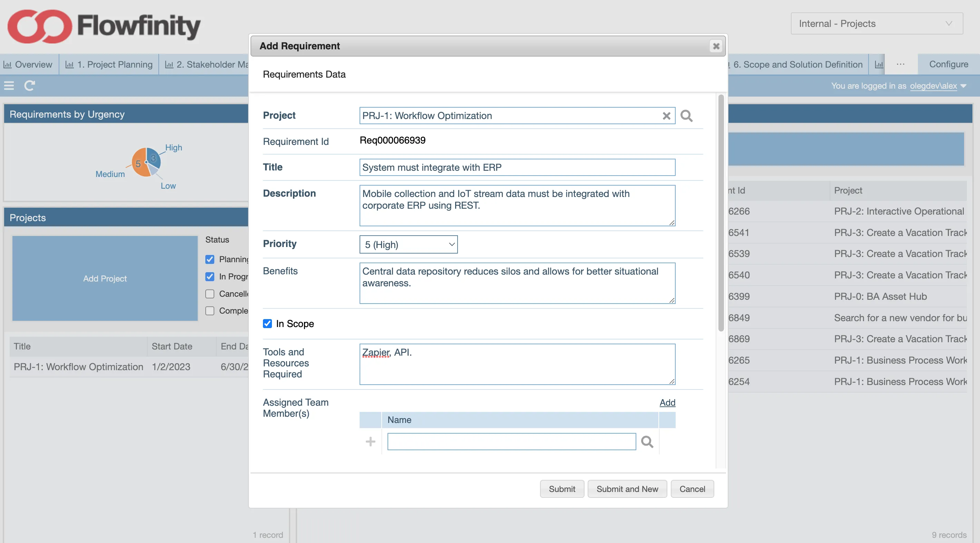This screenshot has height=543, width=980.
Task: Click the plus icon to add a team member
Action: point(370,442)
